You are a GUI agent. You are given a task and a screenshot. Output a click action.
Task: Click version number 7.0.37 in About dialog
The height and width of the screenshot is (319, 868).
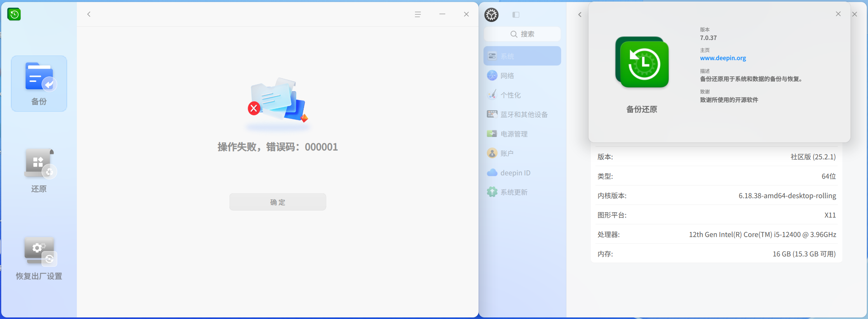(708, 38)
